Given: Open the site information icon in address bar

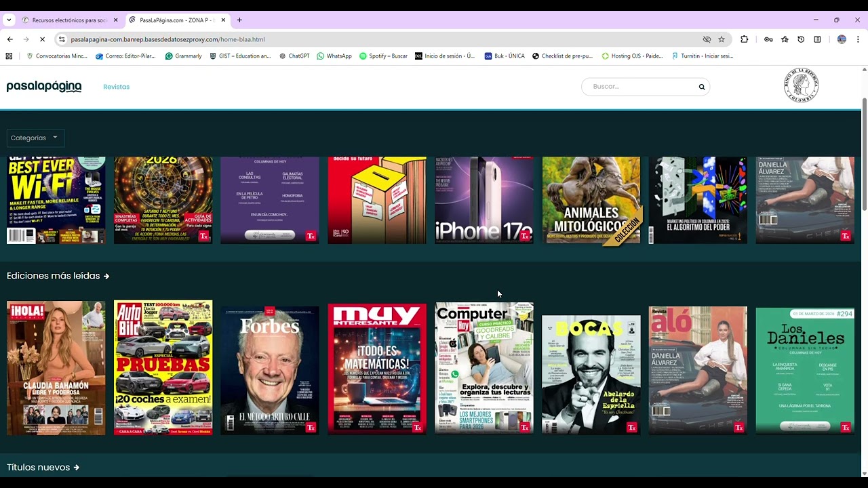Looking at the screenshot, I should [x=62, y=39].
